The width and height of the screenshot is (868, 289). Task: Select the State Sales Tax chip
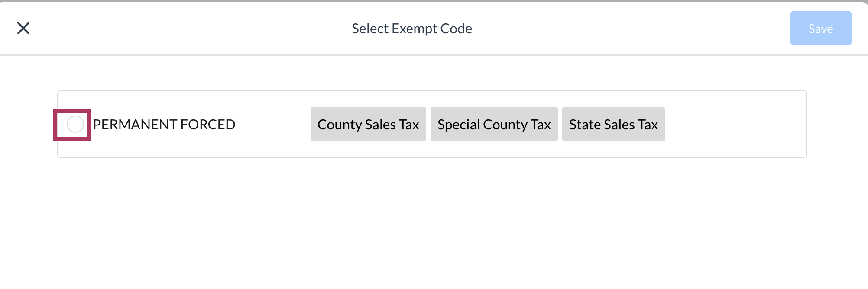point(613,125)
